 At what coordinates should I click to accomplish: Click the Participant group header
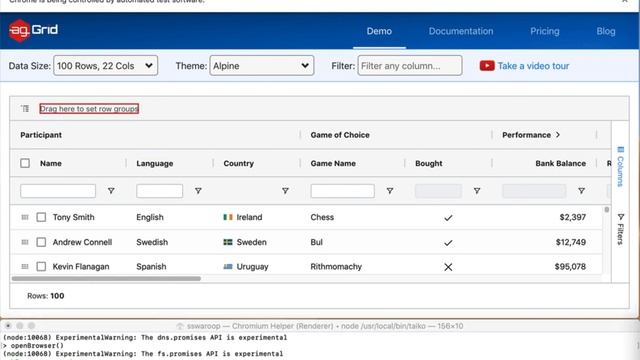pyautogui.click(x=41, y=135)
